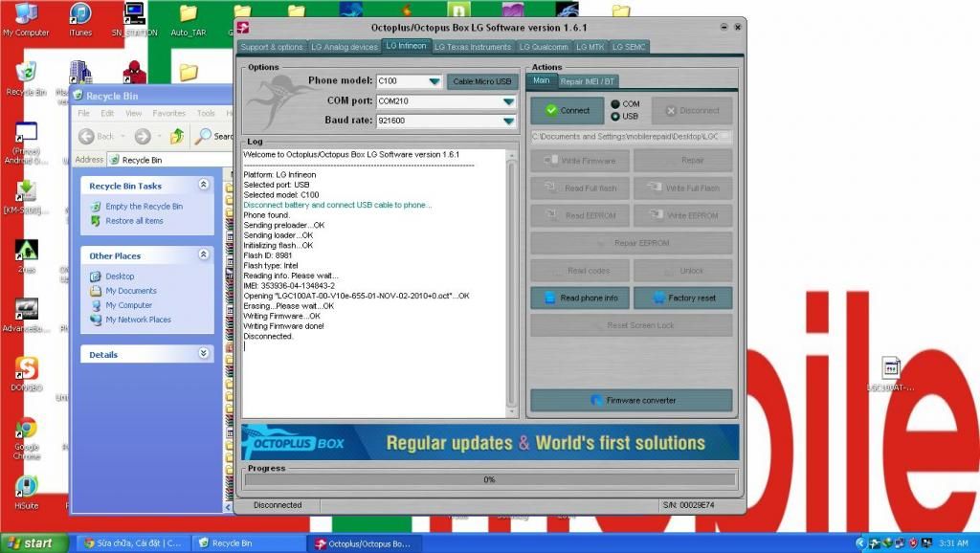The image size is (980, 553).
Task: Click the firmware file path field
Action: click(632, 136)
